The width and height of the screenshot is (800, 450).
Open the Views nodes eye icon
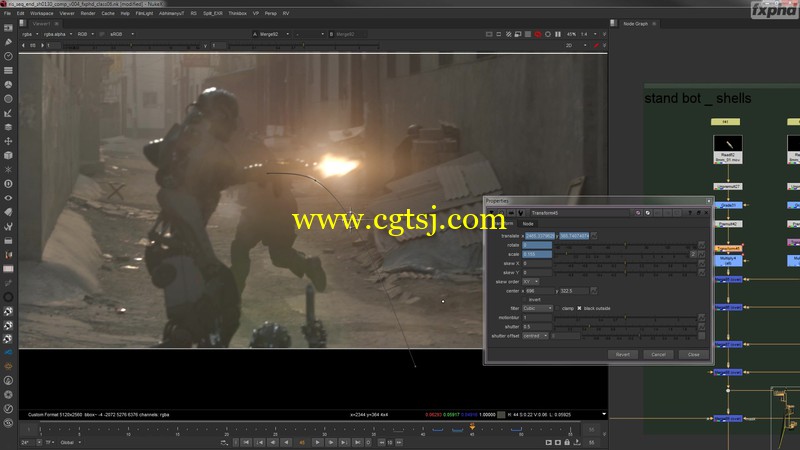click(x=8, y=198)
